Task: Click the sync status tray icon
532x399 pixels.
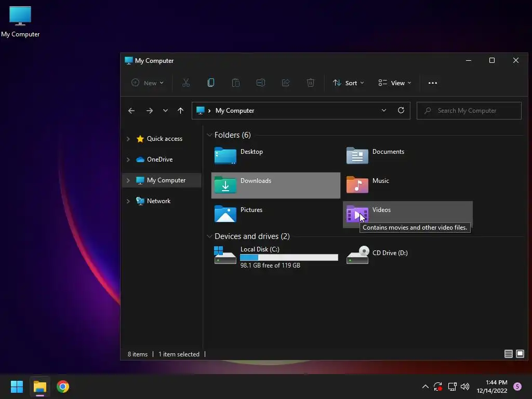Action: 438,387
